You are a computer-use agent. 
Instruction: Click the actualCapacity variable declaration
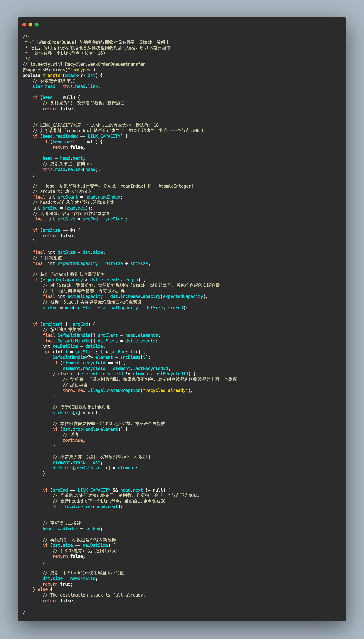click(85, 296)
